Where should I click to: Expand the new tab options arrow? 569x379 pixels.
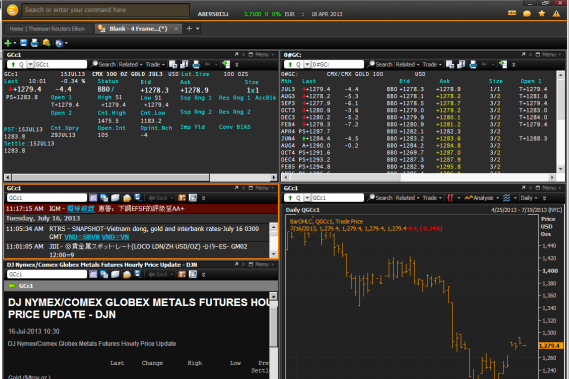pyautogui.click(x=198, y=29)
